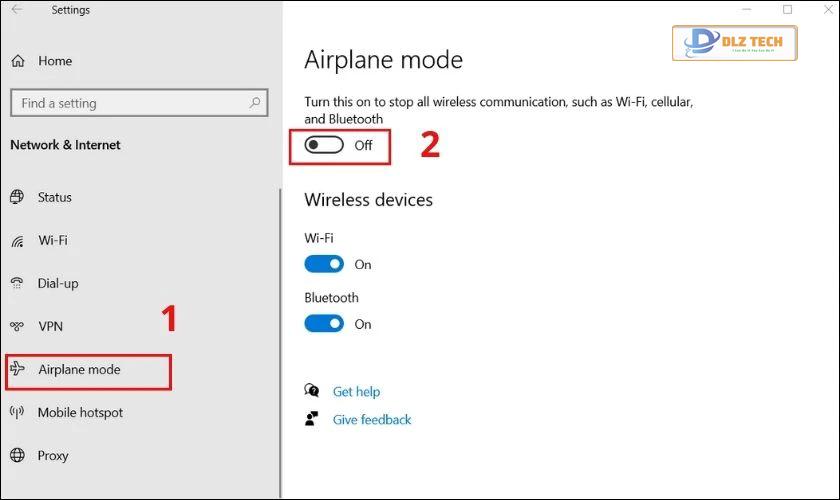Click the airplane icon in sidebar

point(17,369)
